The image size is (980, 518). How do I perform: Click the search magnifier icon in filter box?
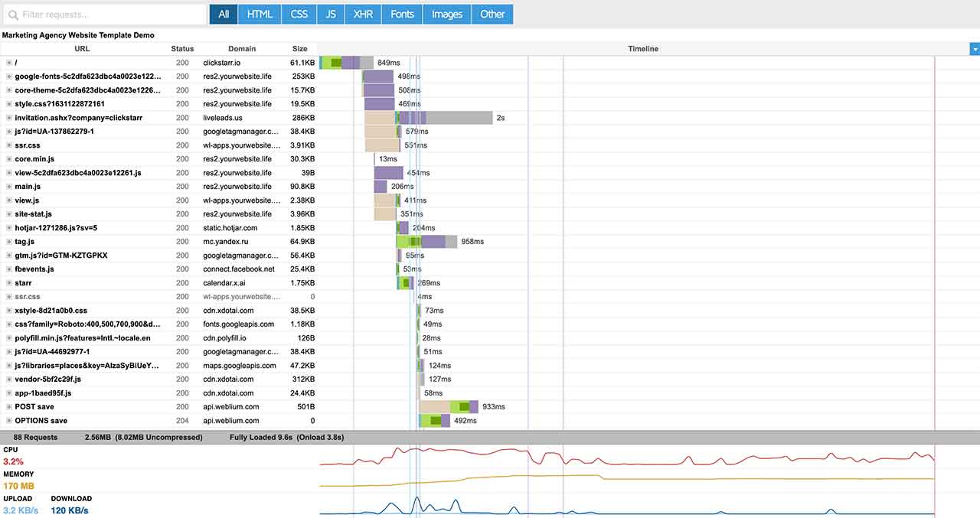point(12,15)
